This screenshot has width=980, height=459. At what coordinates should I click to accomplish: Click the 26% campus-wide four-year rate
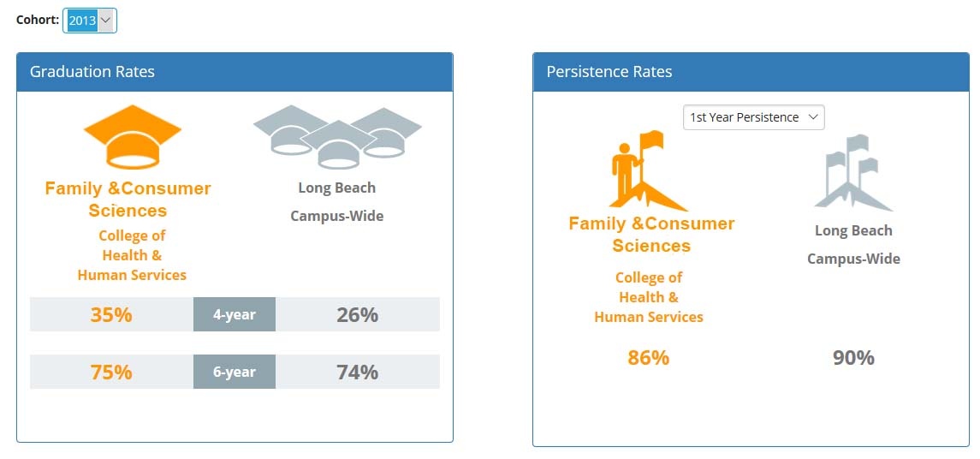click(x=358, y=314)
